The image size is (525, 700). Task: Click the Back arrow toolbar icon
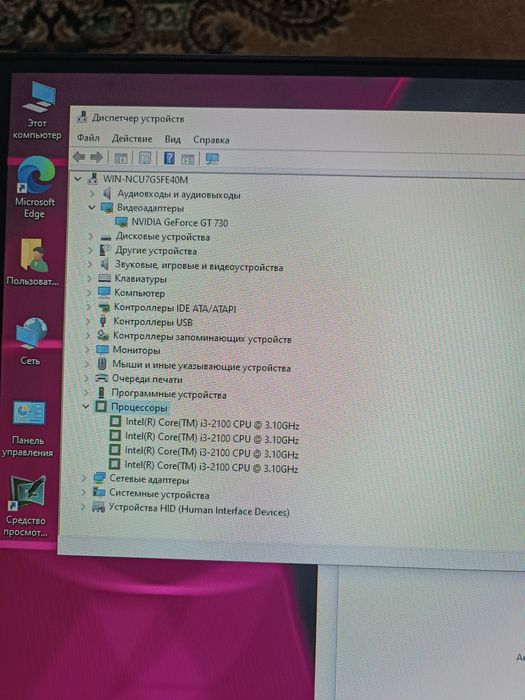coord(79,157)
